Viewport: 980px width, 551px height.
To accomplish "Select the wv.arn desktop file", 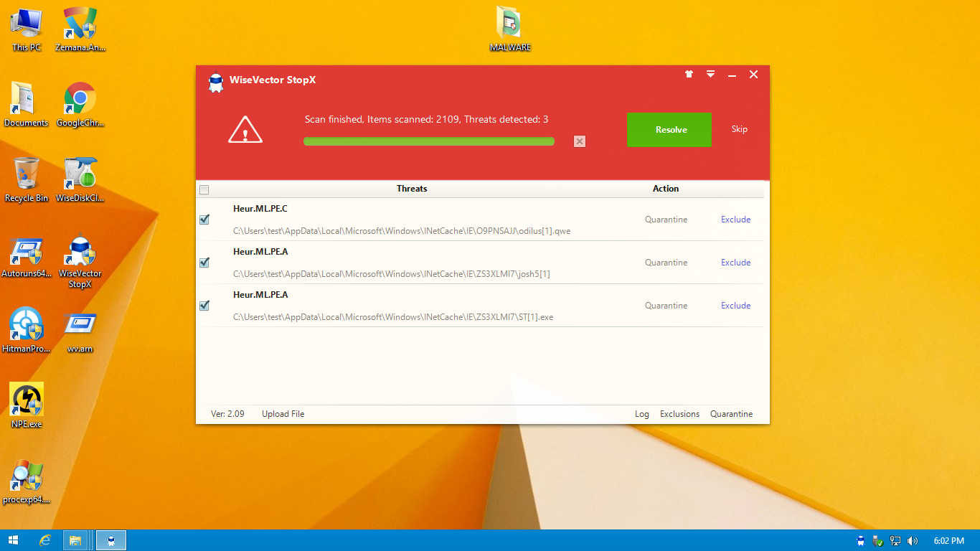I will point(80,331).
